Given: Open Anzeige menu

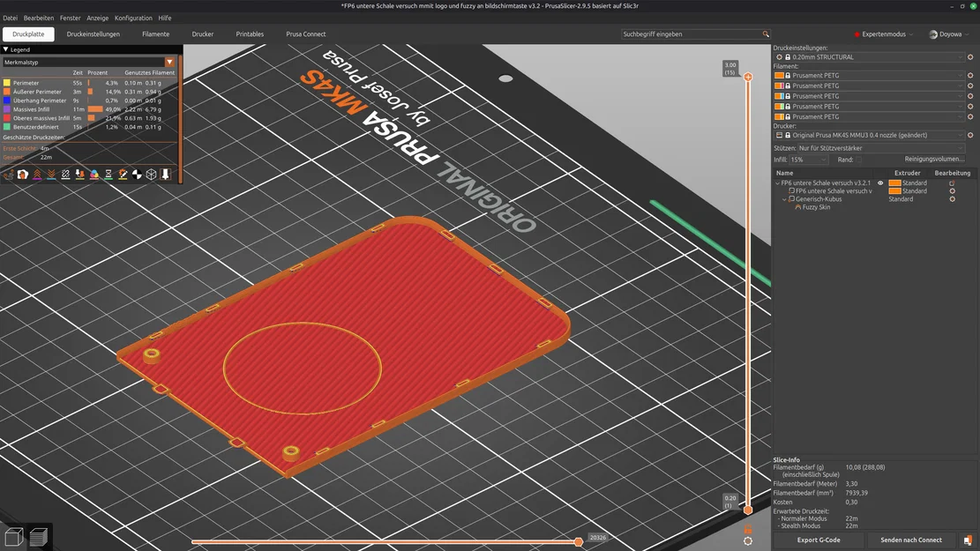Looking at the screenshot, I should tap(98, 19).
